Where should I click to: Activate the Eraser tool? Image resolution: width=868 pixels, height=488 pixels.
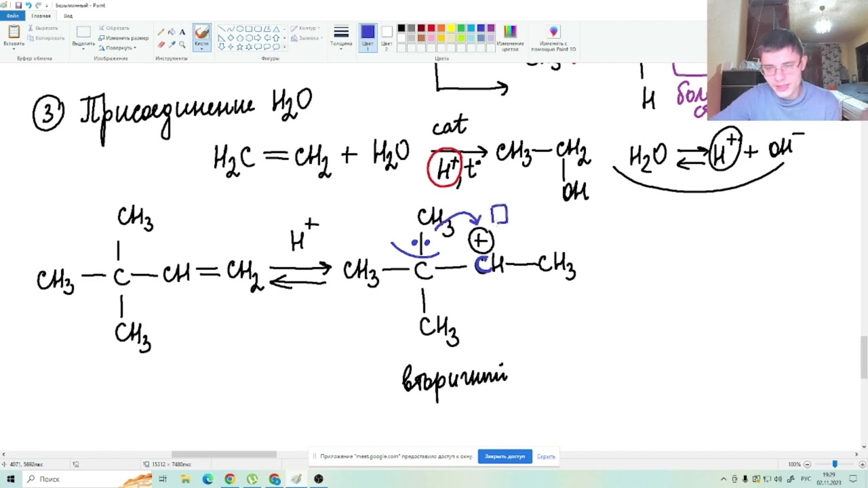point(161,44)
